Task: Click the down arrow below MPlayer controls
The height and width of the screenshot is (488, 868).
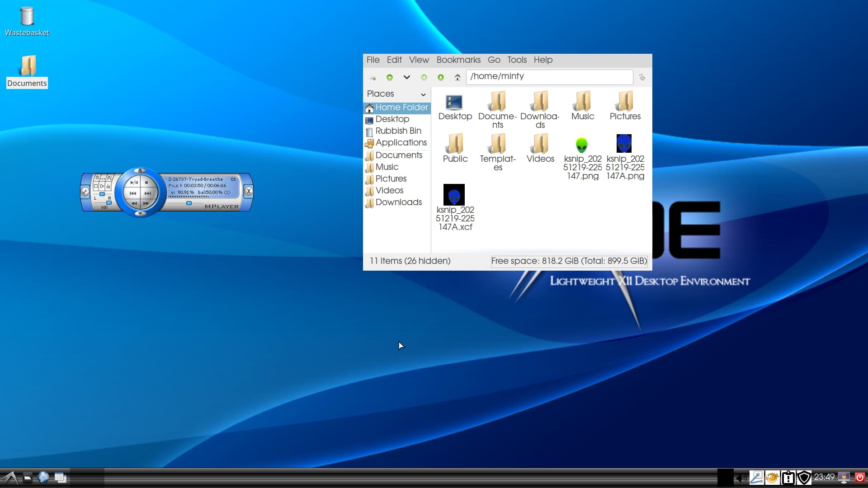Action: tap(140, 213)
